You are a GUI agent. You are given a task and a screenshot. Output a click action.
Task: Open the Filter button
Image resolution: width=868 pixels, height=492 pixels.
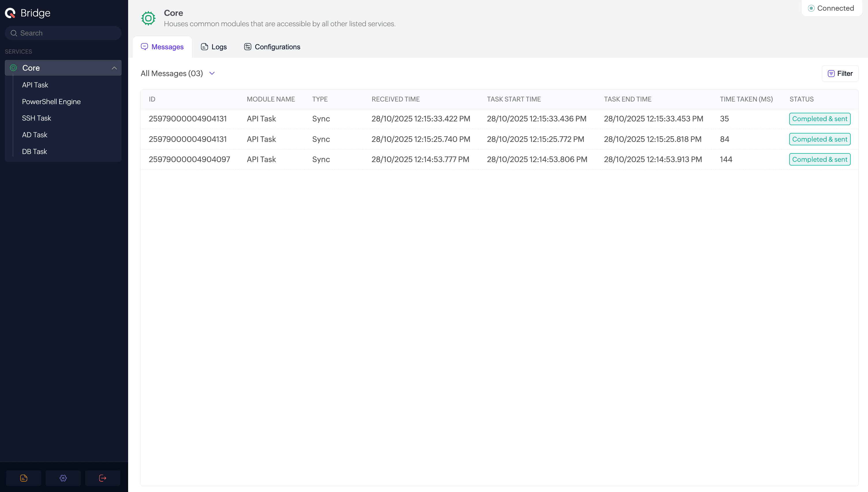(x=840, y=73)
